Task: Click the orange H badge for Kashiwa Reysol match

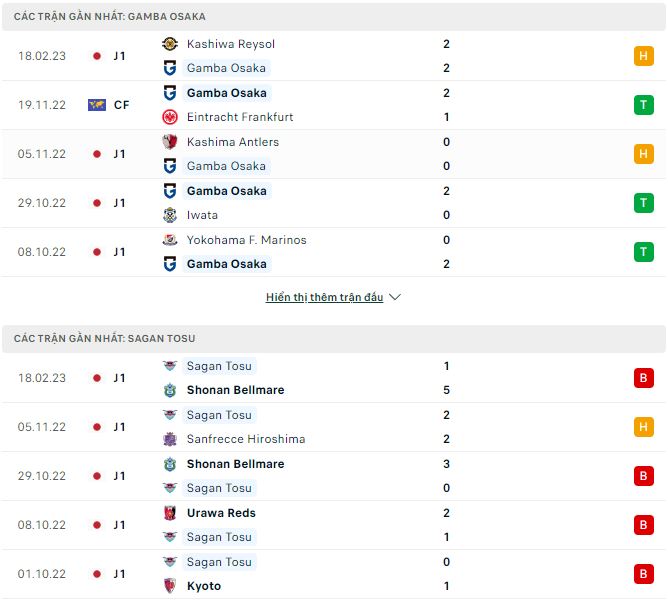Action: pyautogui.click(x=644, y=56)
